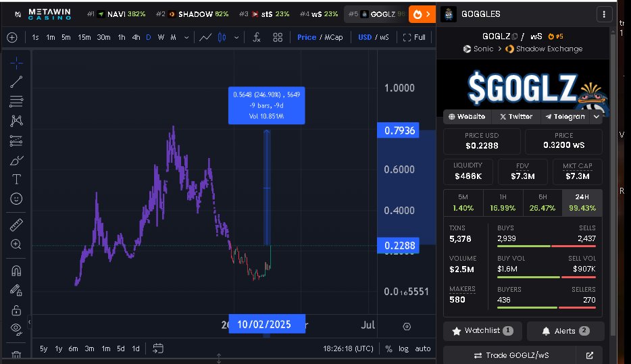Select the 5M stats tab

[x=463, y=203]
